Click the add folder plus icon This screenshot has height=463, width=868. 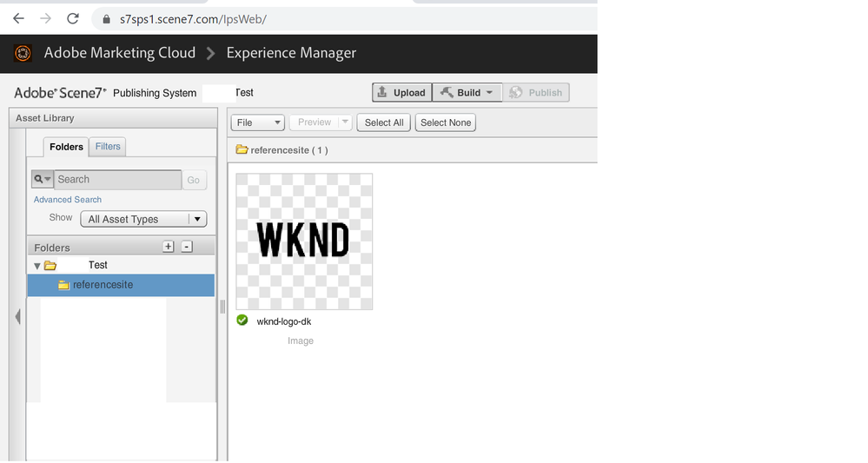coord(169,247)
